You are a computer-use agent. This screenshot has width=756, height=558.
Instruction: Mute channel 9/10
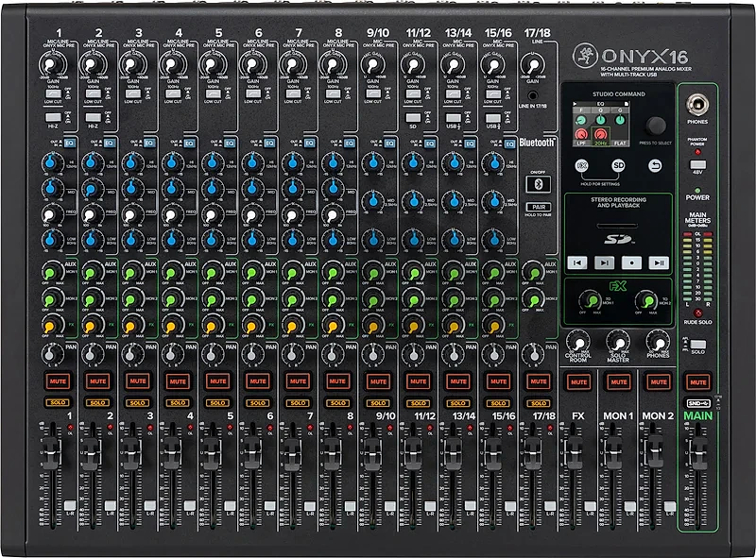click(378, 381)
